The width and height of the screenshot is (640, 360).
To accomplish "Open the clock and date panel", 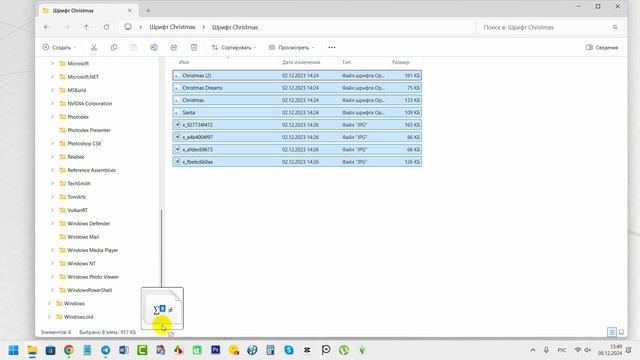I will pyautogui.click(x=610, y=350).
